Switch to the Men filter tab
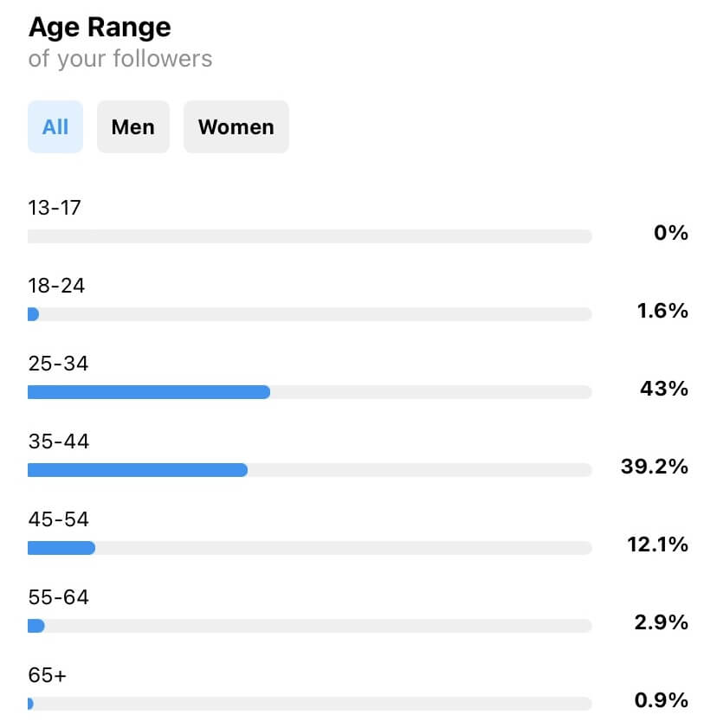The height and width of the screenshot is (728, 717). 133,127
